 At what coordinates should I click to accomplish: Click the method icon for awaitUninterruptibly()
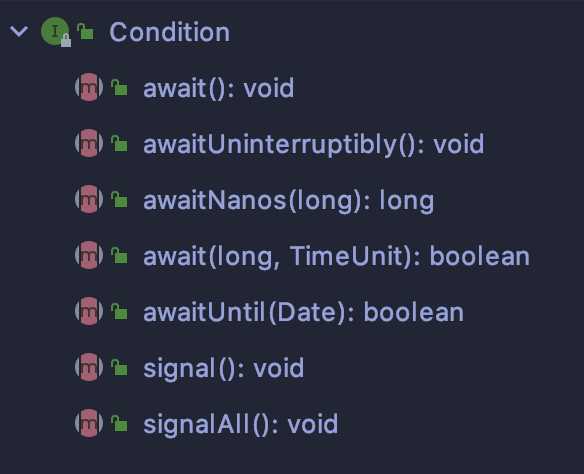click(x=89, y=143)
